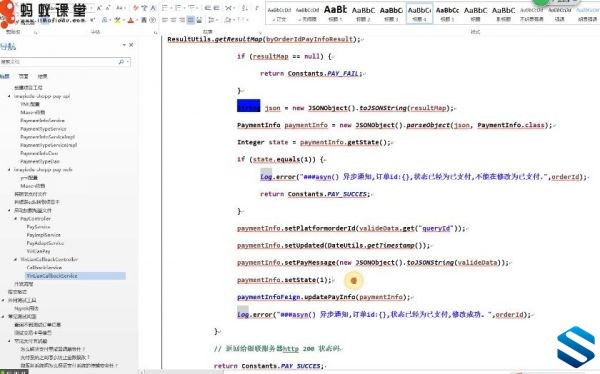Toggle character shading
This screenshot has width=600, height=374.
(x=144, y=20)
